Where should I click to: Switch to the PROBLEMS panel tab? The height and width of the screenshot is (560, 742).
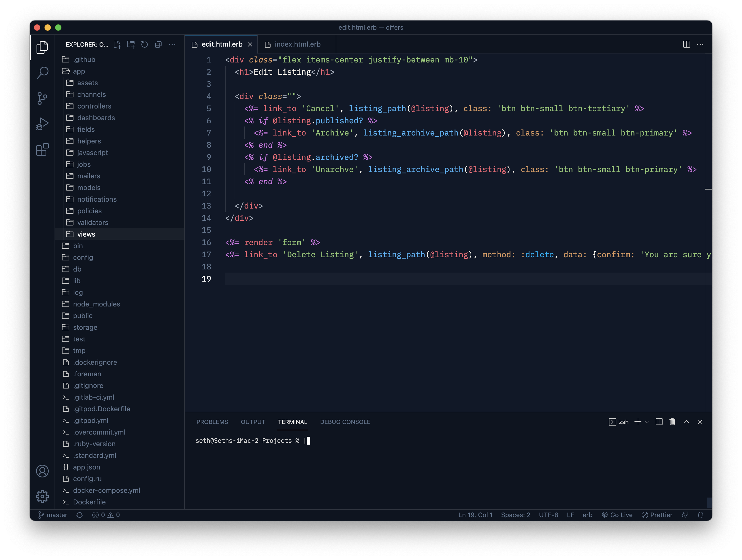212,422
